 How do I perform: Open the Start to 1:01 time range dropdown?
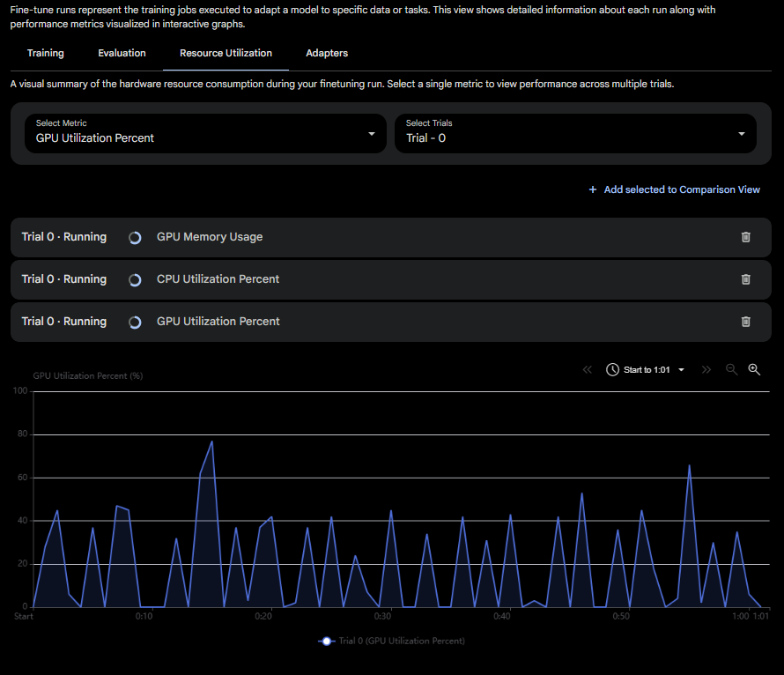click(x=646, y=369)
